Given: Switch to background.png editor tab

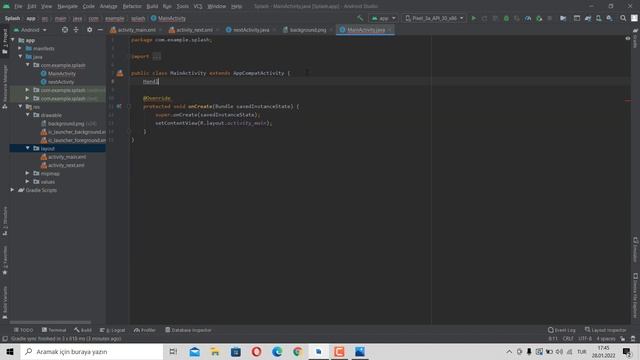Looking at the screenshot, I should [307, 30].
